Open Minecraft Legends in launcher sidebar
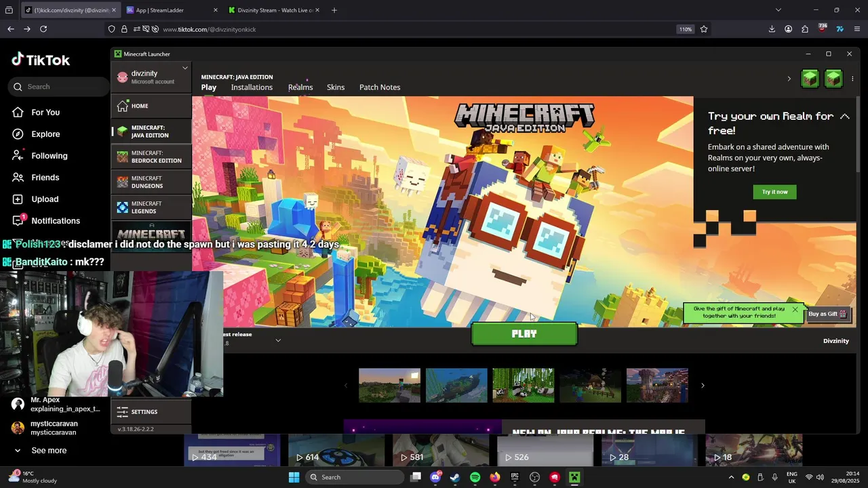 [x=151, y=207]
